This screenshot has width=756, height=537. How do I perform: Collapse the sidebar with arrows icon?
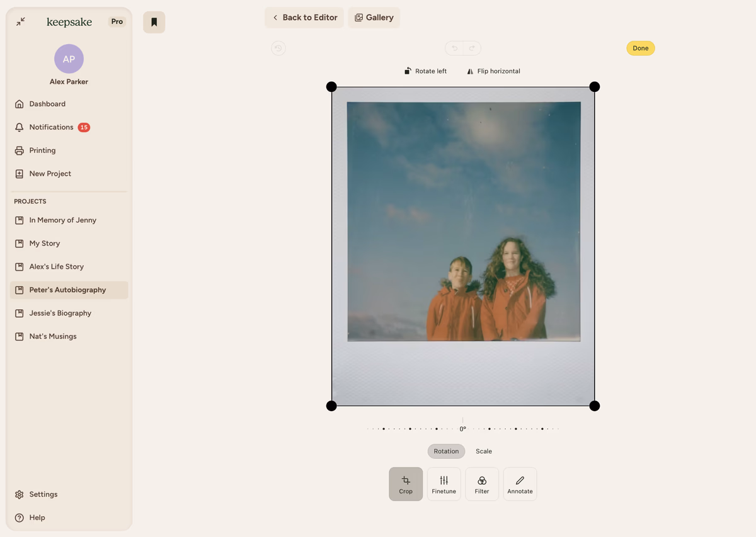point(21,21)
